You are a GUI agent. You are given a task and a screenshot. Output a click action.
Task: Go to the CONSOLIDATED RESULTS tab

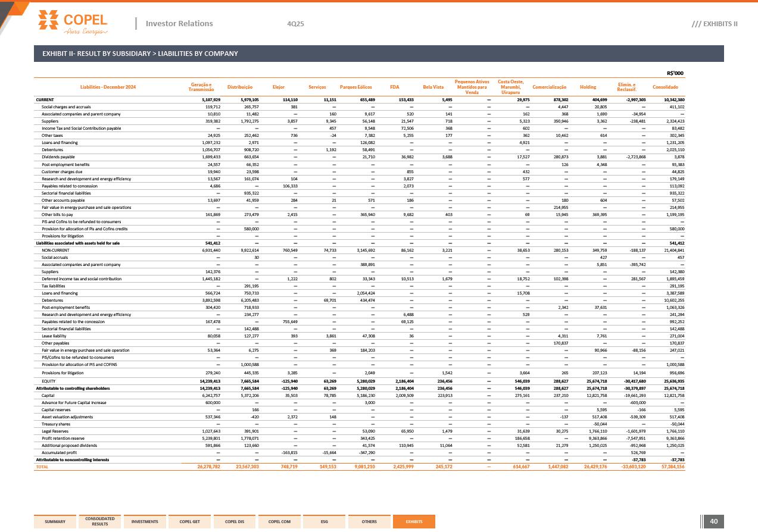(x=100, y=521)
